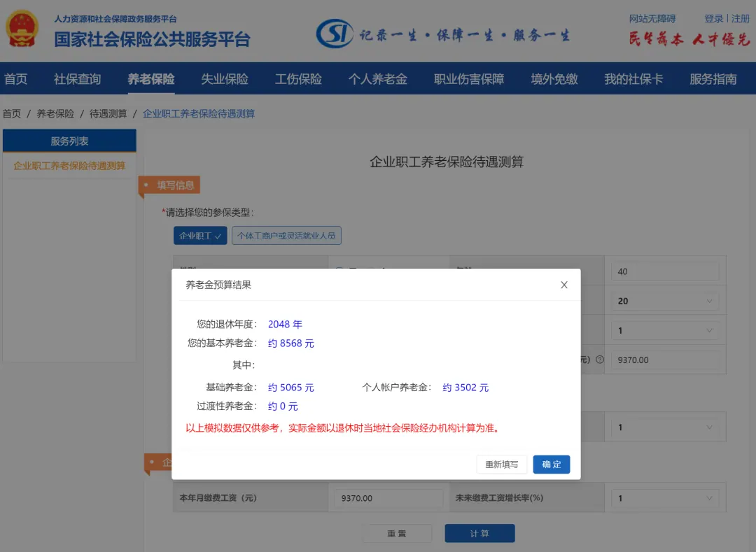Open the 失业保险 nav menu
The height and width of the screenshot is (552, 756).
(225, 78)
